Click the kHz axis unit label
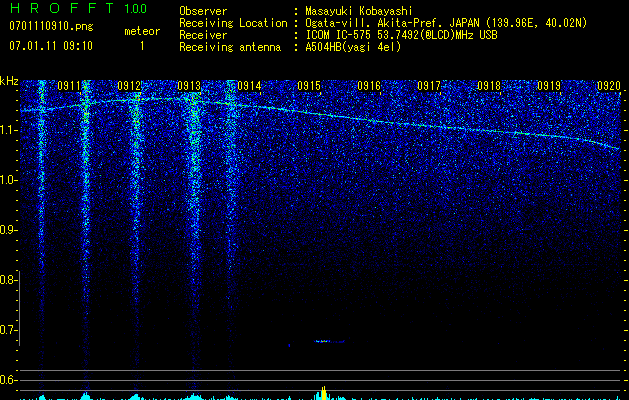 [x=9, y=81]
